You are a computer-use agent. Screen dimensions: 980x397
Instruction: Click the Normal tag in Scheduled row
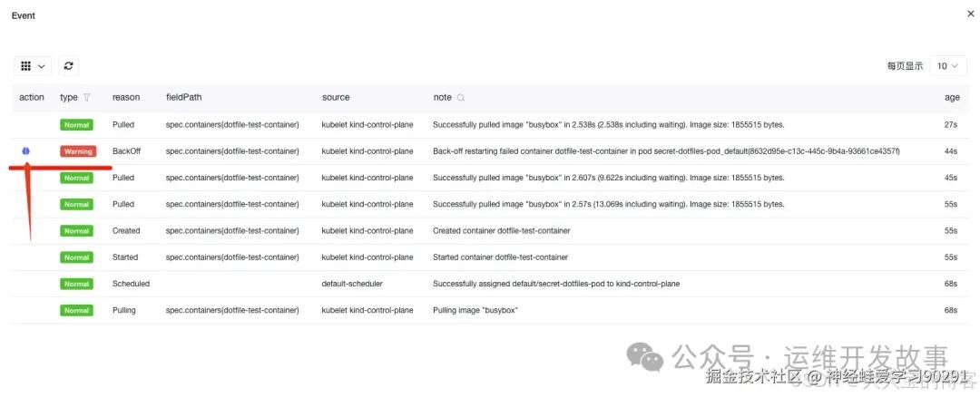(76, 284)
